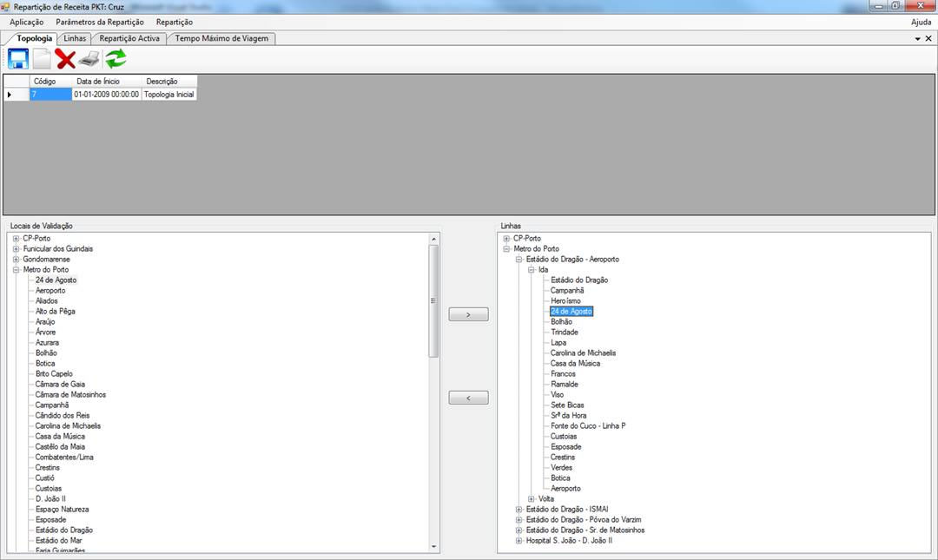
Task: Close the active tab with X icon
Action: (928, 39)
